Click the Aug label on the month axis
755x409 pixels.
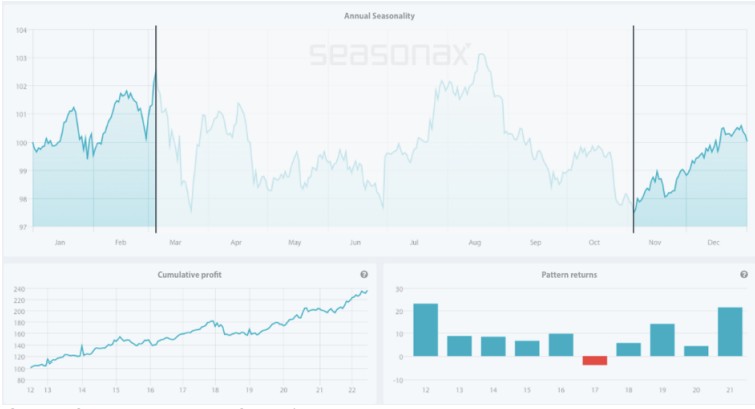pos(475,242)
